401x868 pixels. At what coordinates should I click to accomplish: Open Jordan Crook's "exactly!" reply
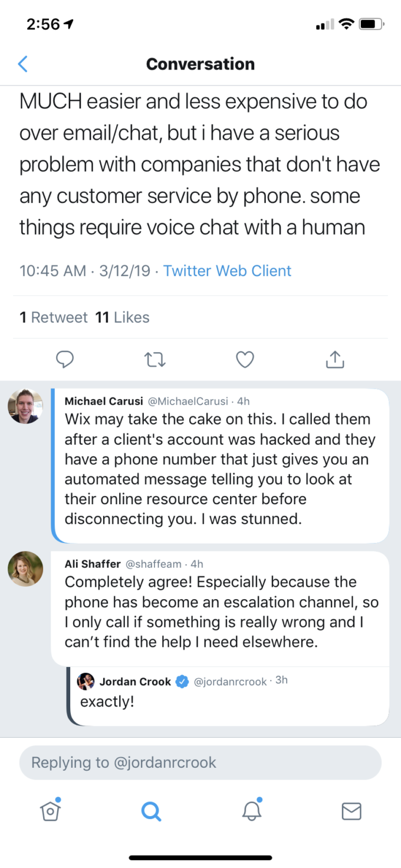[x=107, y=702]
